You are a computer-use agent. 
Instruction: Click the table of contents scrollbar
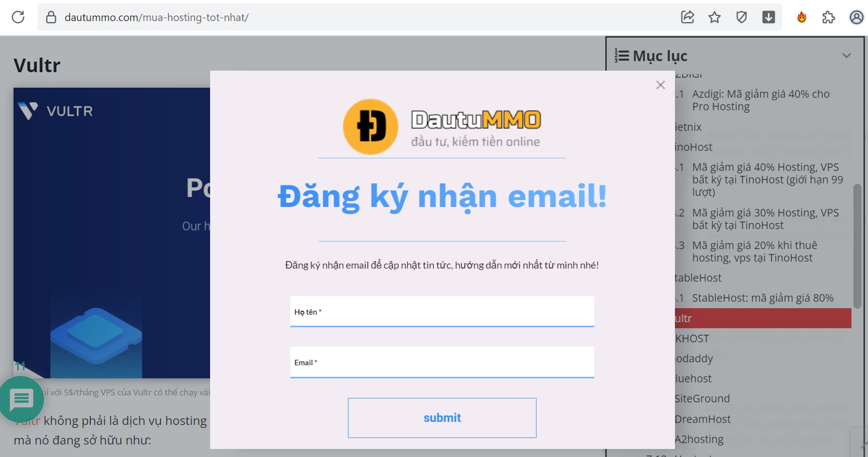click(857, 246)
